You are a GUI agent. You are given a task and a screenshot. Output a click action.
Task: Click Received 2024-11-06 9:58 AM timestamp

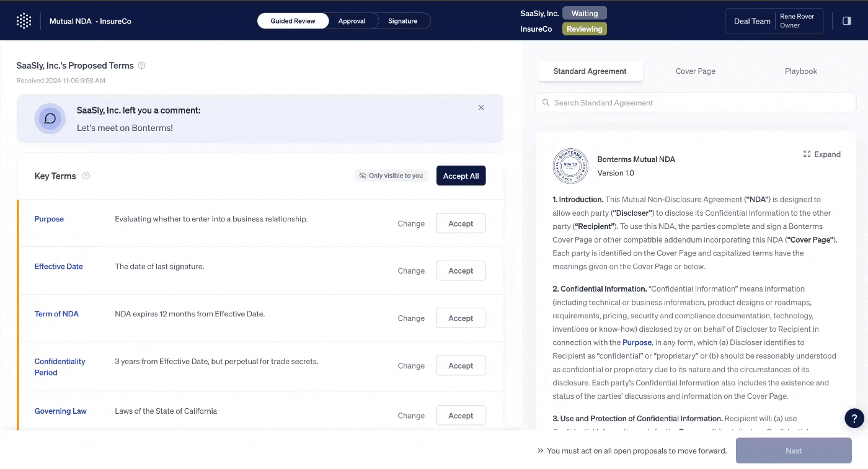(61, 80)
